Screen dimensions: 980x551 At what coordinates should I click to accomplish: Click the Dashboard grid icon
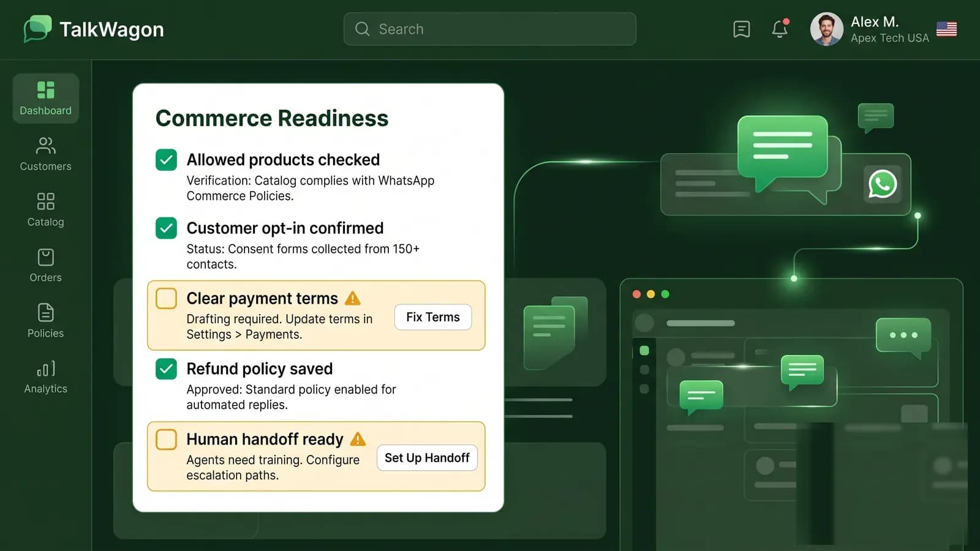coord(46,90)
